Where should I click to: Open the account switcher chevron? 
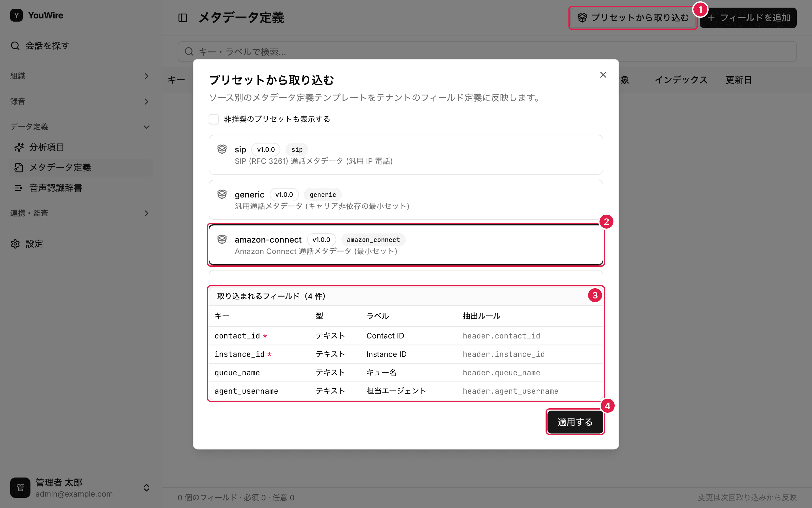[146, 487]
